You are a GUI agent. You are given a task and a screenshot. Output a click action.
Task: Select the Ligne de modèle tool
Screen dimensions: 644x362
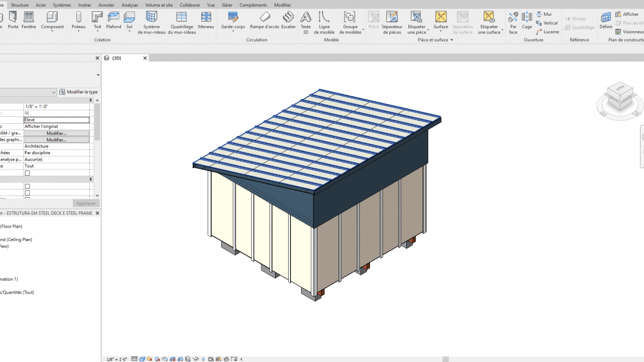tap(324, 23)
